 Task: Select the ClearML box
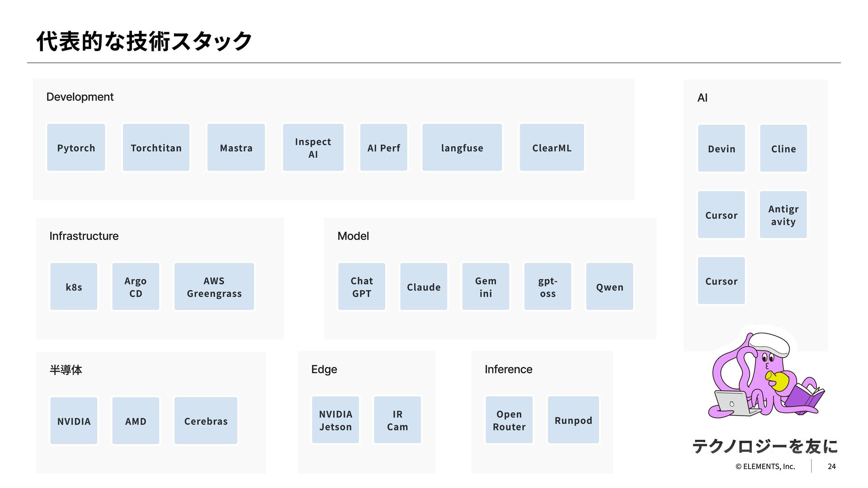pyautogui.click(x=552, y=148)
